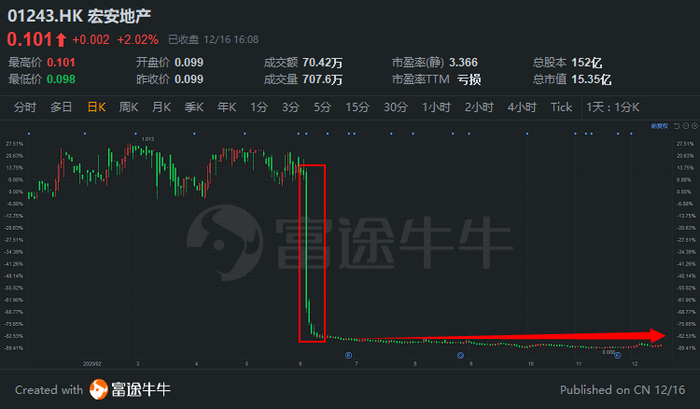
Task: Click the event marker icon near month 12
Action: click(x=617, y=355)
